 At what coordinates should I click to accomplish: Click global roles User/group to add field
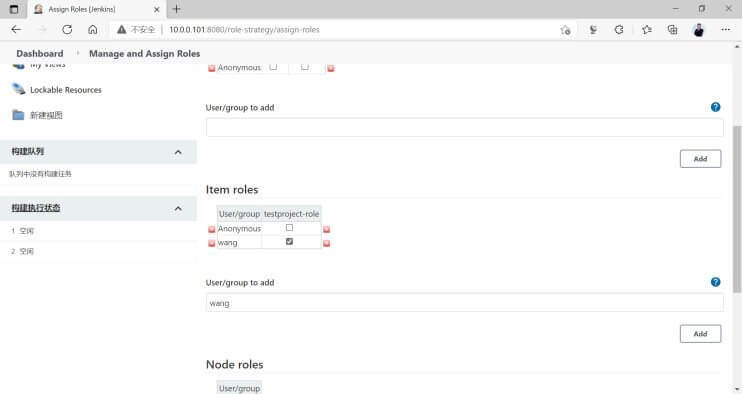pyautogui.click(x=464, y=128)
